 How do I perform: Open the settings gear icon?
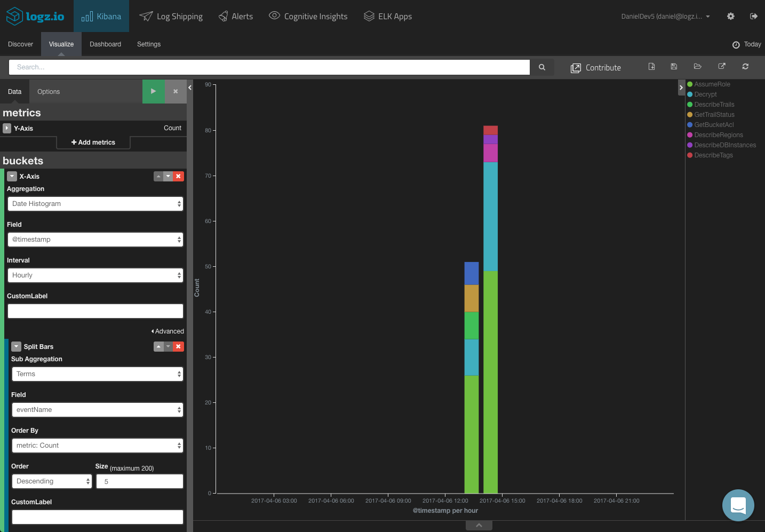[x=731, y=17]
